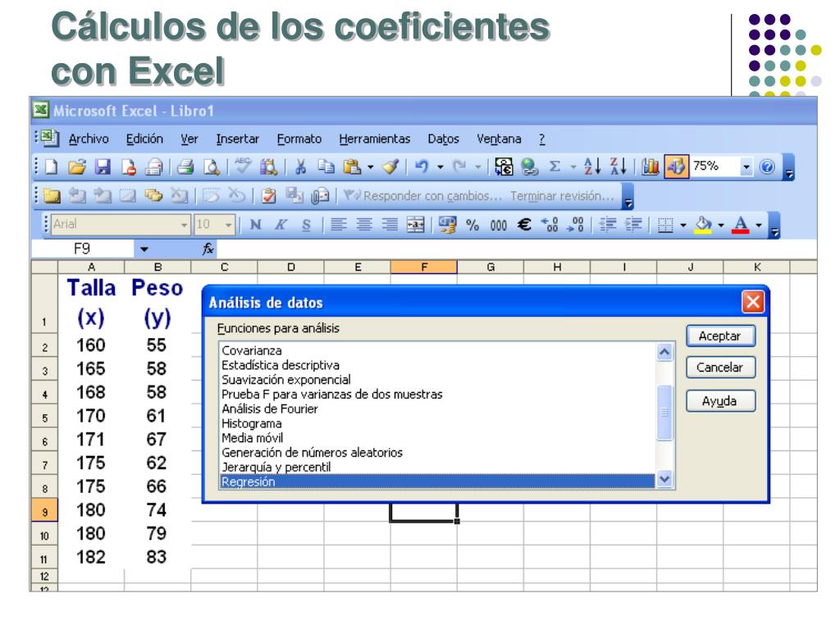
Task: Open the Formato menu
Action: click(x=299, y=139)
